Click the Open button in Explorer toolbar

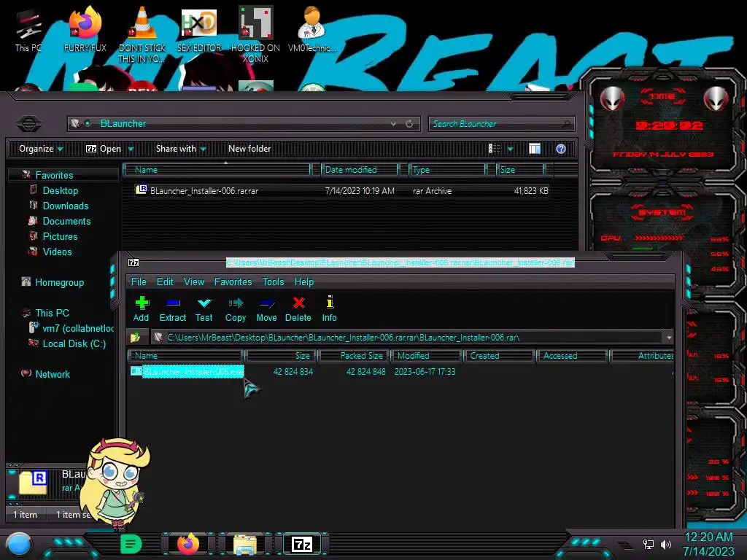coord(104,149)
